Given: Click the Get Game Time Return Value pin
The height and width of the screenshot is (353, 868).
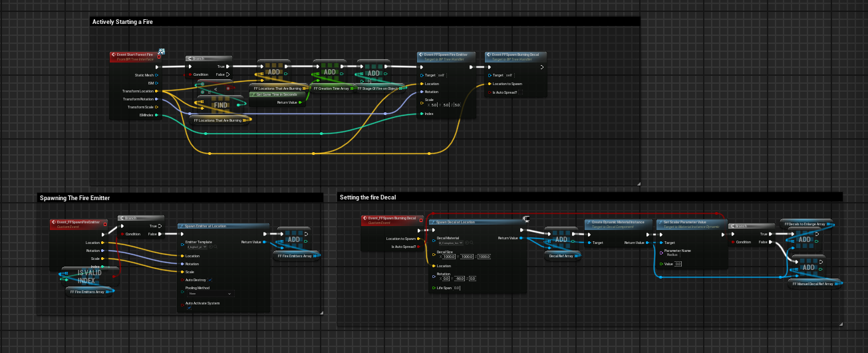Looking at the screenshot, I should (300, 102).
